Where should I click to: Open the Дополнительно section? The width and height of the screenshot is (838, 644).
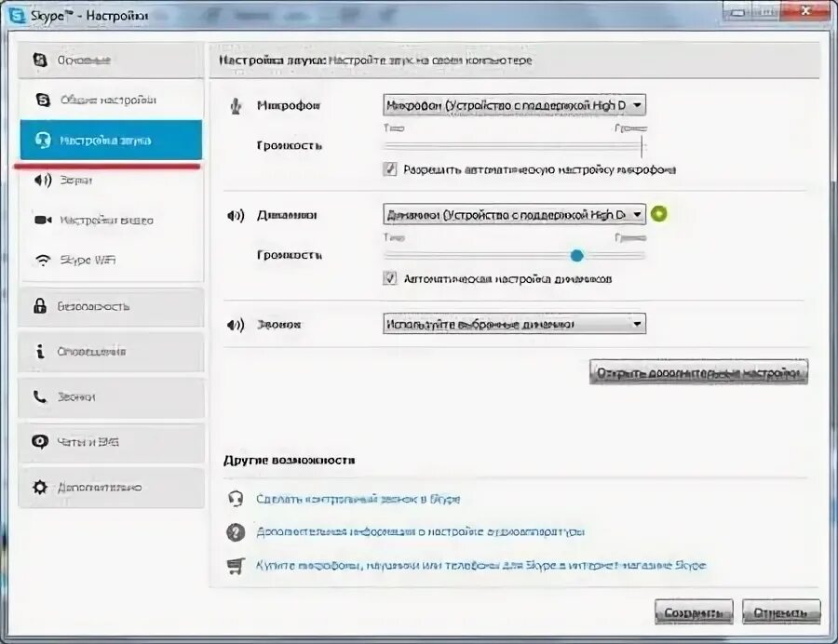point(111,487)
